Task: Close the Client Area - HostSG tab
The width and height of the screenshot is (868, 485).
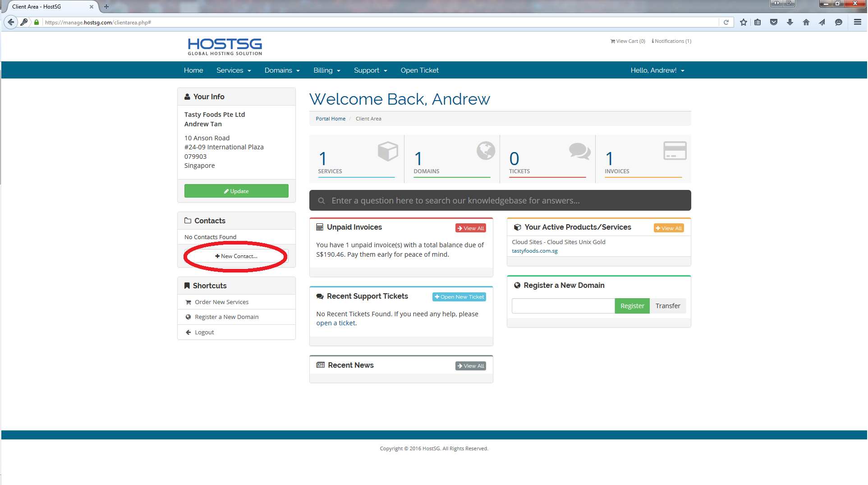Action: (92, 7)
